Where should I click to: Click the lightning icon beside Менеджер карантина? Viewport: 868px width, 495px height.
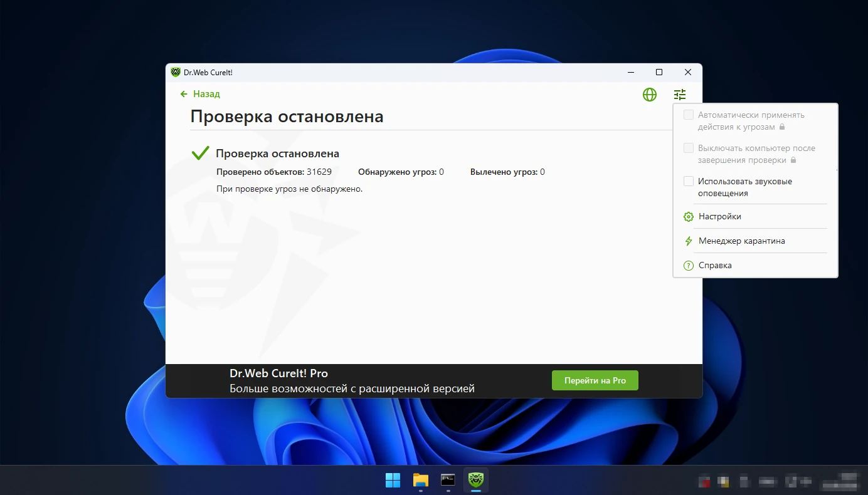coord(688,241)
